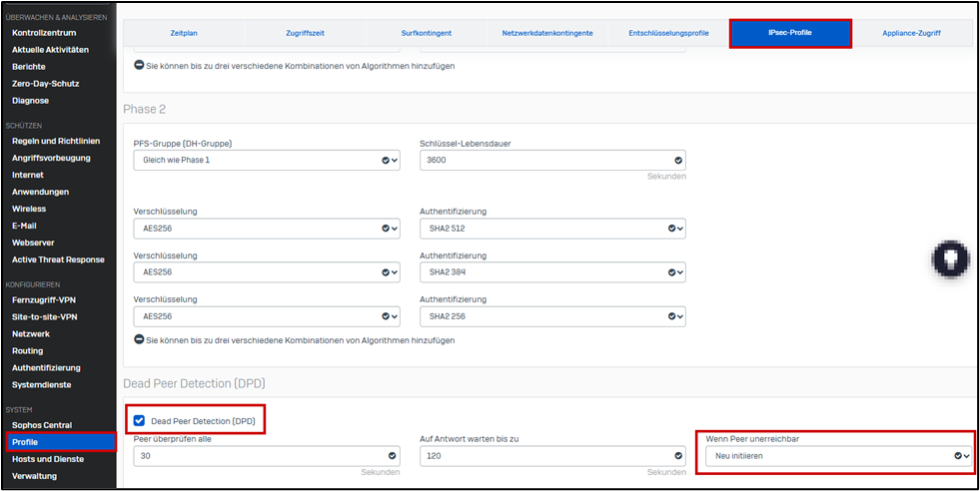Click minus icon in upper algorithm hint row
Screen dimensions: 980x491
tap(140, 65)
